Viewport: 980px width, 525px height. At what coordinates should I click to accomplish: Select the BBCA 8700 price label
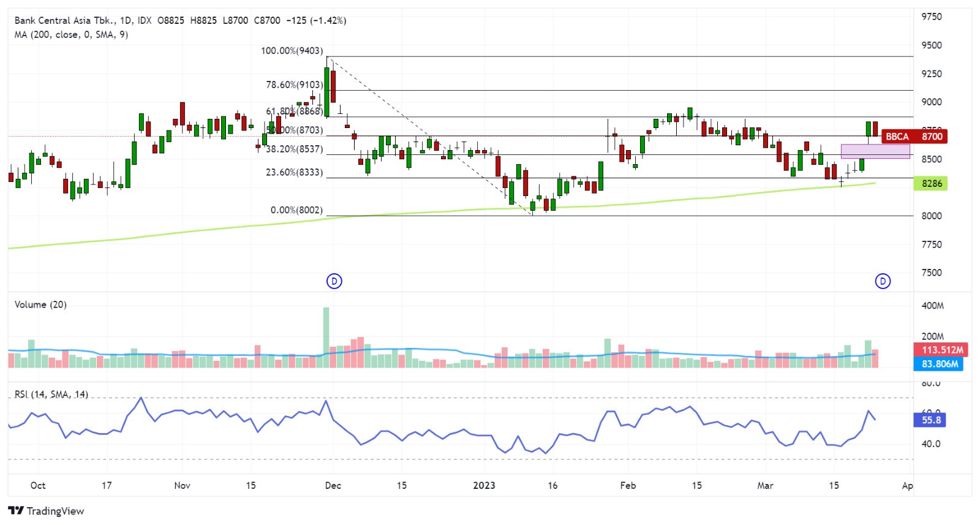914,137
